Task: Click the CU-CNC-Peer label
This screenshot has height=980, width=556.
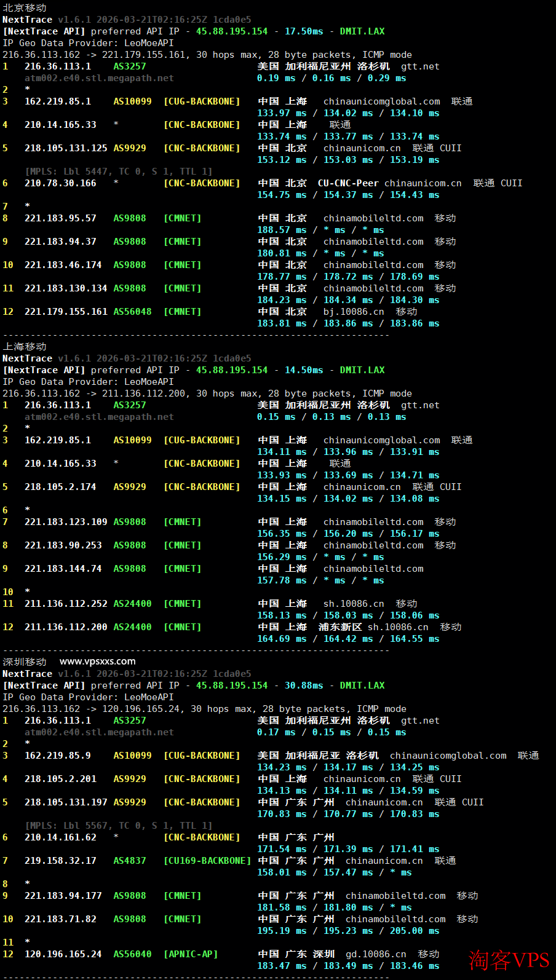Action: (348, 183)
